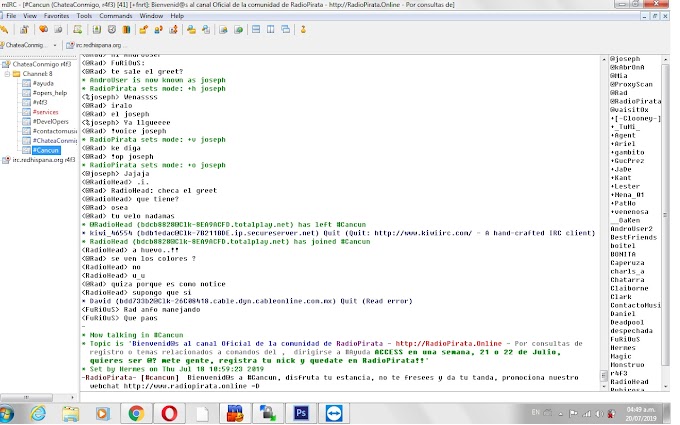Select @joseph in the nick list
Image resolution: width=680 pixels, height=425 pixels.
click(625, 59)
